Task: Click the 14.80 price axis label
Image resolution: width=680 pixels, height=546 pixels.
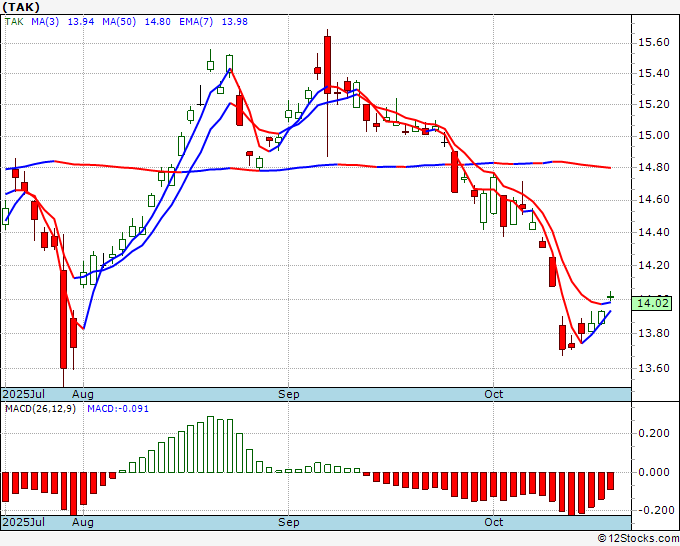Action: click(x=654, y=167)
